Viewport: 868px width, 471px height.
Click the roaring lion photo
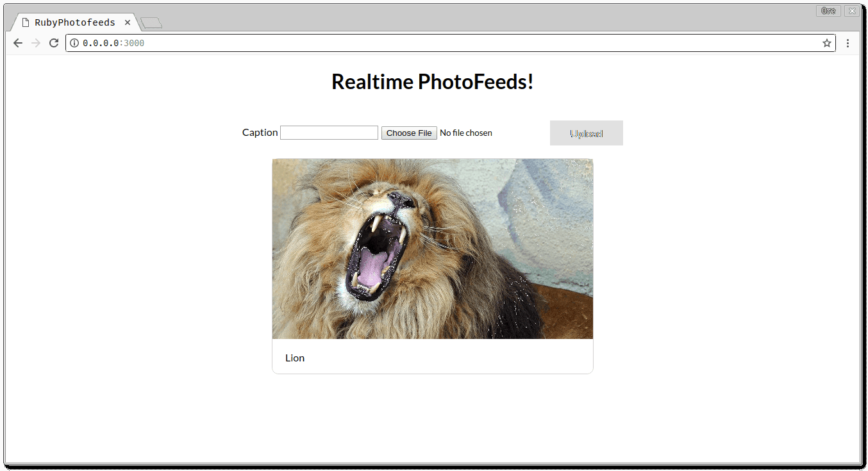pos(433,249)
